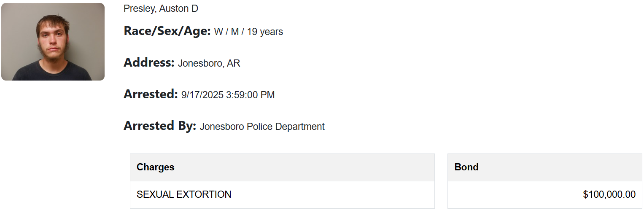Click the Jonesboro, AR address text
This screenshot has height=210, width=644.
coord(209,63)
